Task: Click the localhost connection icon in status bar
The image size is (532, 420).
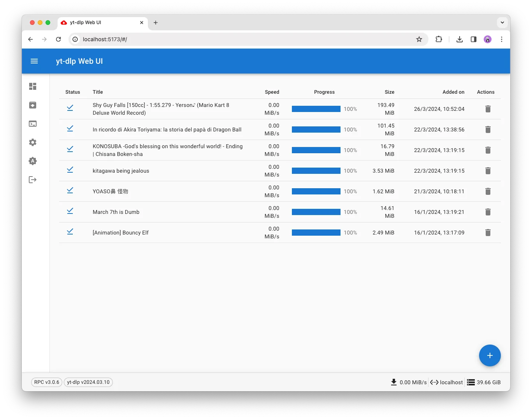Action: click(x=435, y=382)
